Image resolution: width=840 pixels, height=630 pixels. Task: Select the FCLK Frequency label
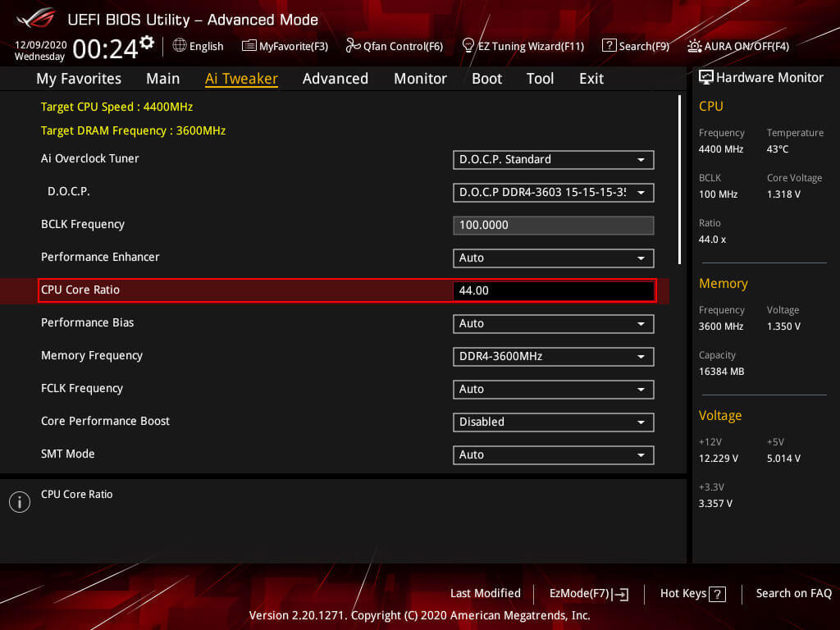82,388
